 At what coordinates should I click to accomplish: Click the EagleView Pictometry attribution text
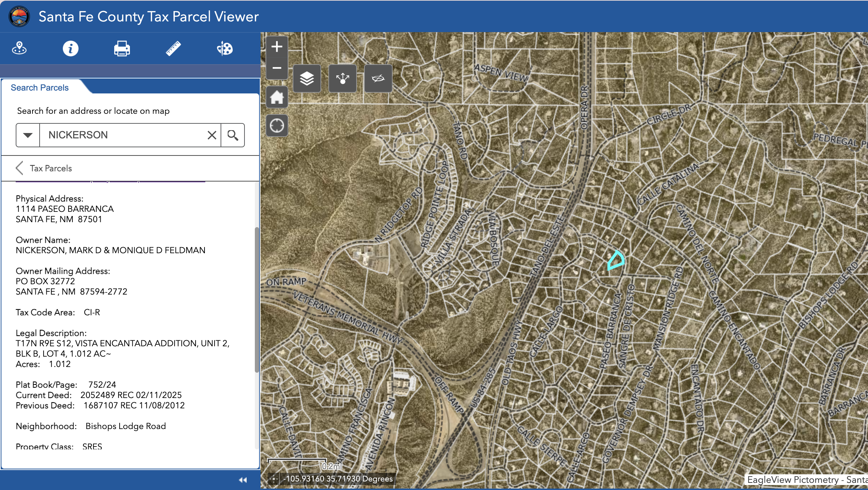(x=807, y=480)
